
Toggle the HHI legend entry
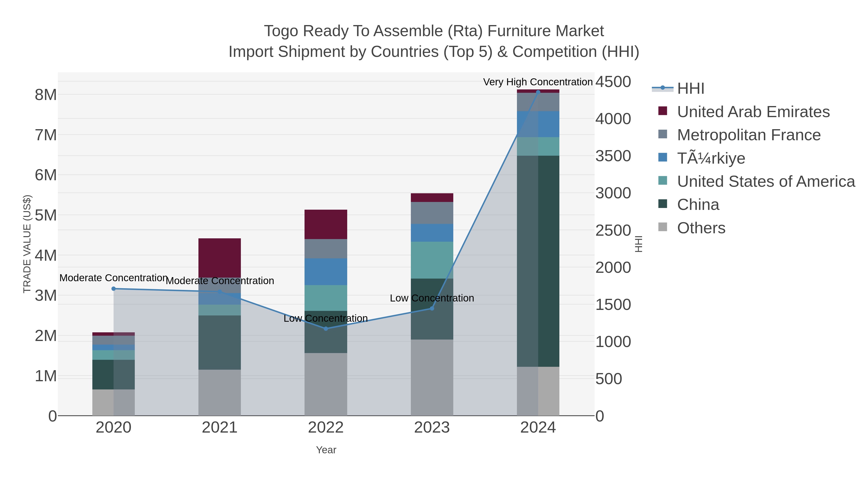pyautogui.click(x=678, y=88)
